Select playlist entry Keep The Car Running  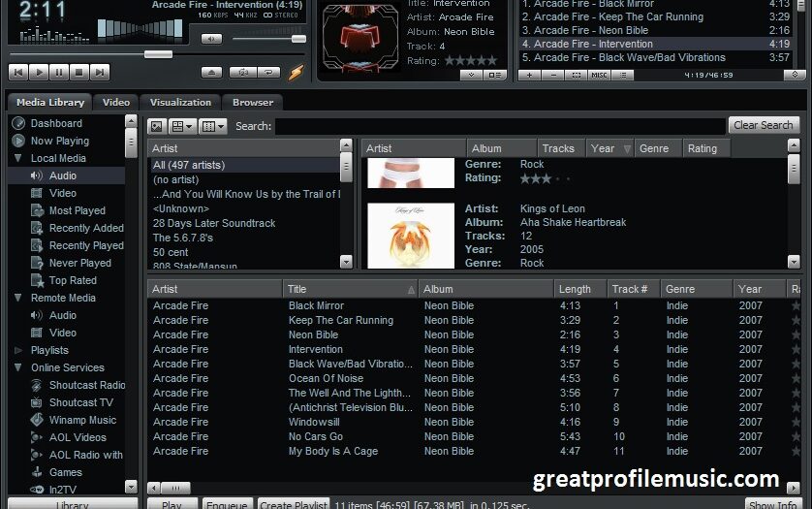click(x=655, y=16)
